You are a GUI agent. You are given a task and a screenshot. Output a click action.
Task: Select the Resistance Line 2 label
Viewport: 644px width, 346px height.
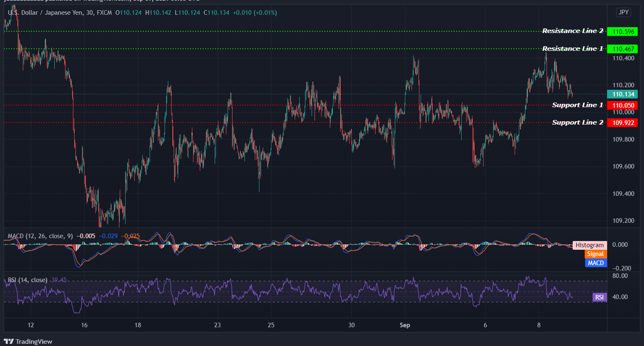pyautogui.click(x=572, y=31)
